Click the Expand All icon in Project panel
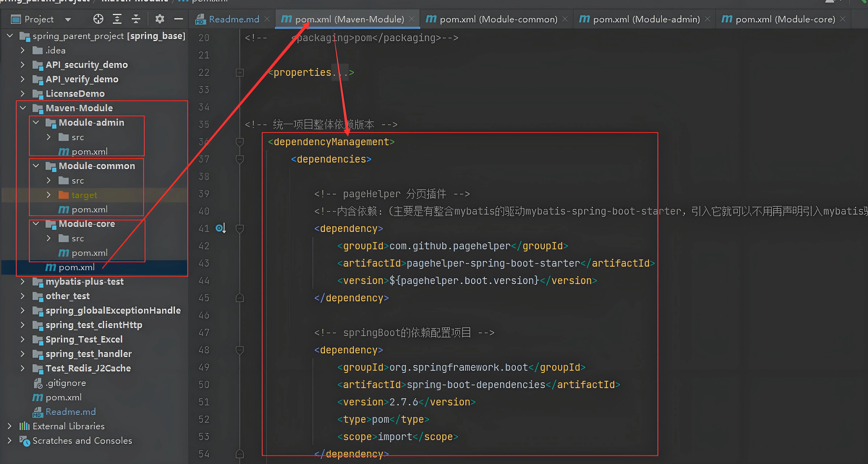 117,19
